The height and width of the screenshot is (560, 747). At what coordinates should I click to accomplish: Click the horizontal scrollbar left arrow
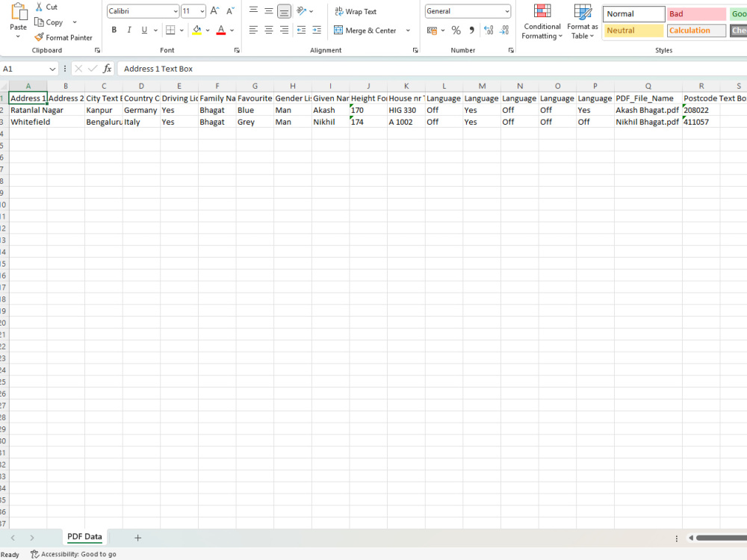[690, 538]
